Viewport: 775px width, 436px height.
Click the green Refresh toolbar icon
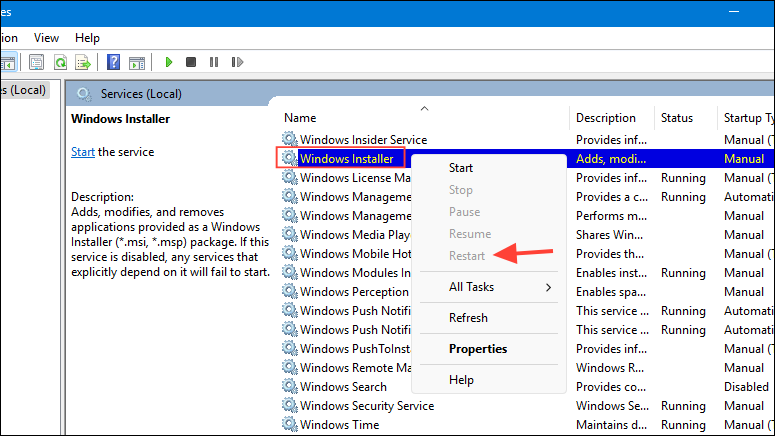[x=60, y=62]
